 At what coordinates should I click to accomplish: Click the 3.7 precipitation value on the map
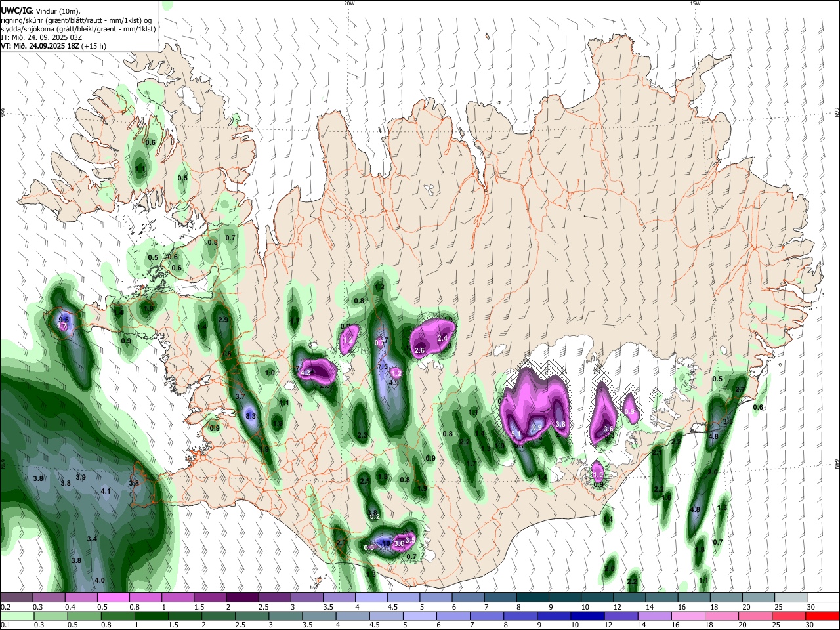click(x=240, y=396)
